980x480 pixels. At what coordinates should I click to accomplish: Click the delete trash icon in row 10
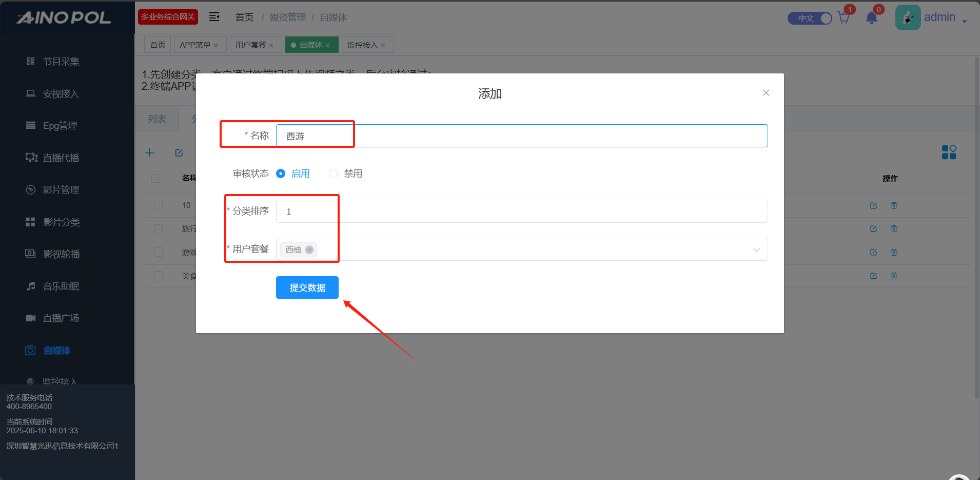pyautogui.click(x=894, y=205)
